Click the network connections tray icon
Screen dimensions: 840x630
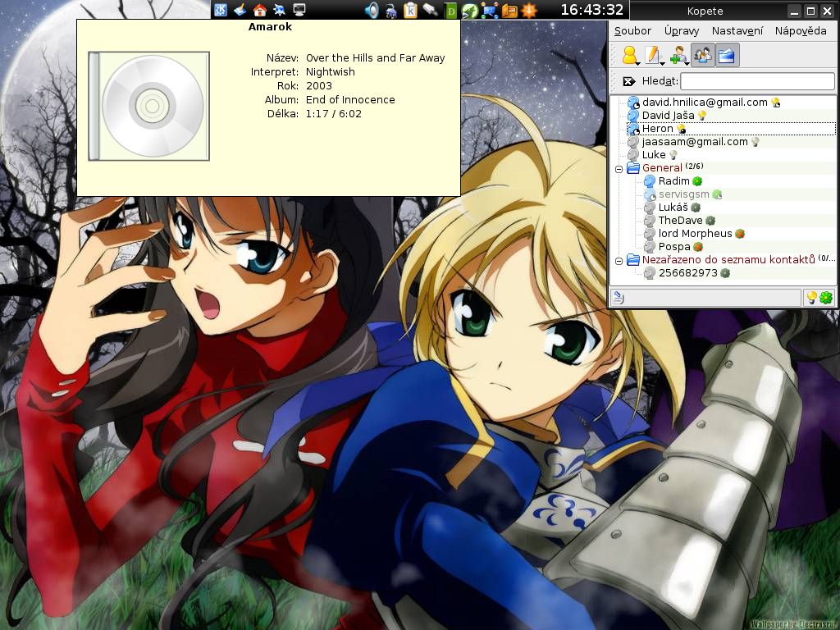click(490, 11)
